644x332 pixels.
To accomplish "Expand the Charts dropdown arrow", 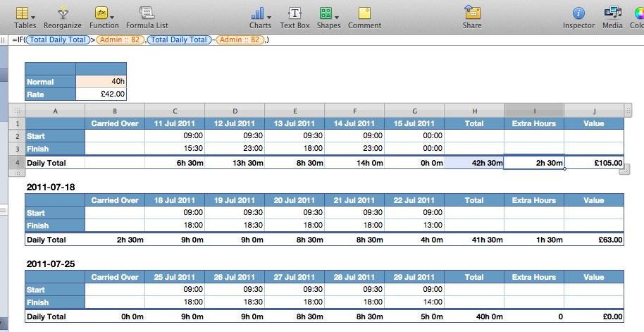I will click(x=269, y=17).
